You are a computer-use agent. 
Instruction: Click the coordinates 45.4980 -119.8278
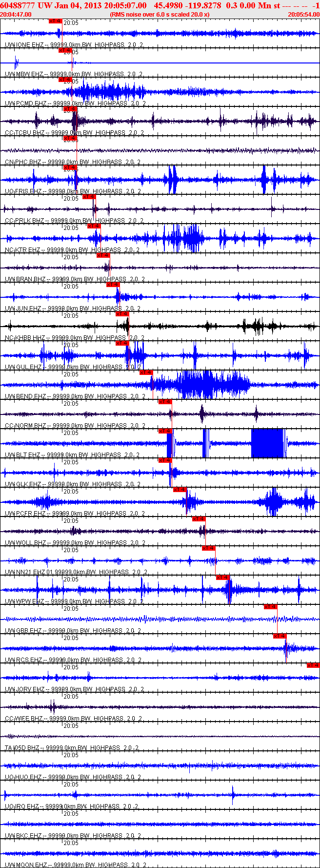click(x=187, y=5)
